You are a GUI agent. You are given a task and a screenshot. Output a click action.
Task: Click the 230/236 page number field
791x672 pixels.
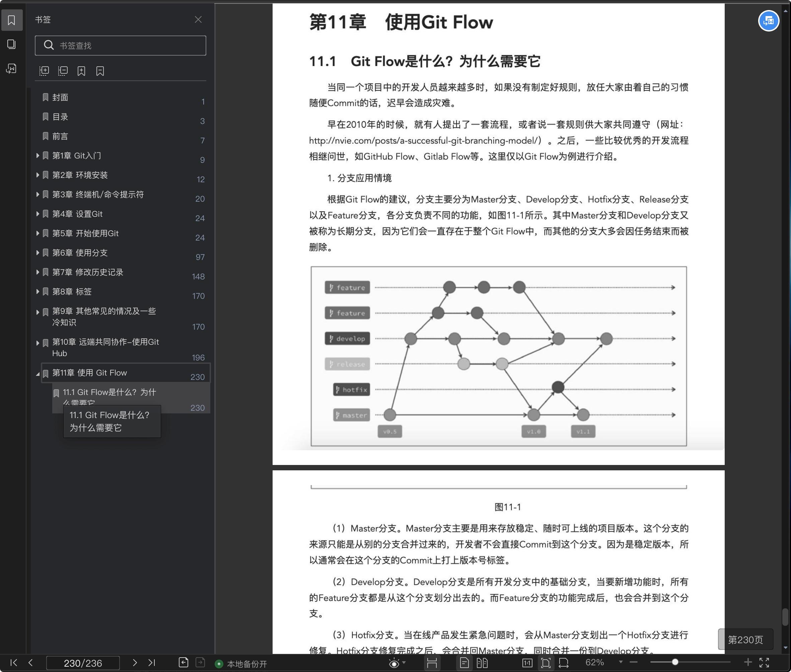point(83,663)
